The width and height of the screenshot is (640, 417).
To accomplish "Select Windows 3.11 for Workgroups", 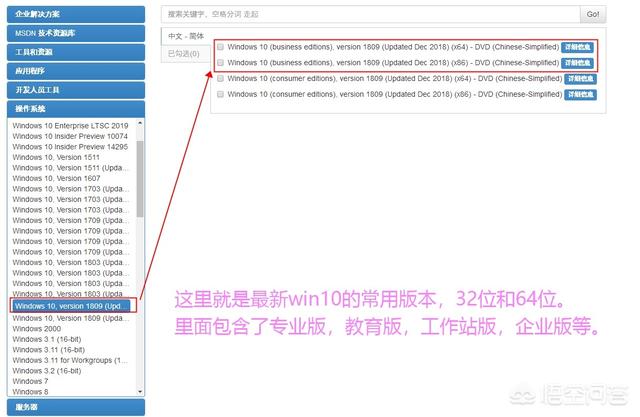I will point(70,360).
